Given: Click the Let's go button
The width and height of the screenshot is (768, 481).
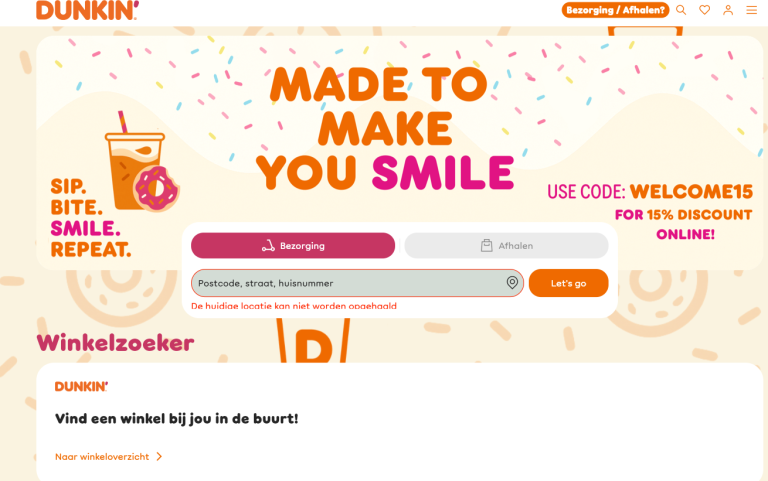Looking at the screenshot, I should tap(568, 283).
